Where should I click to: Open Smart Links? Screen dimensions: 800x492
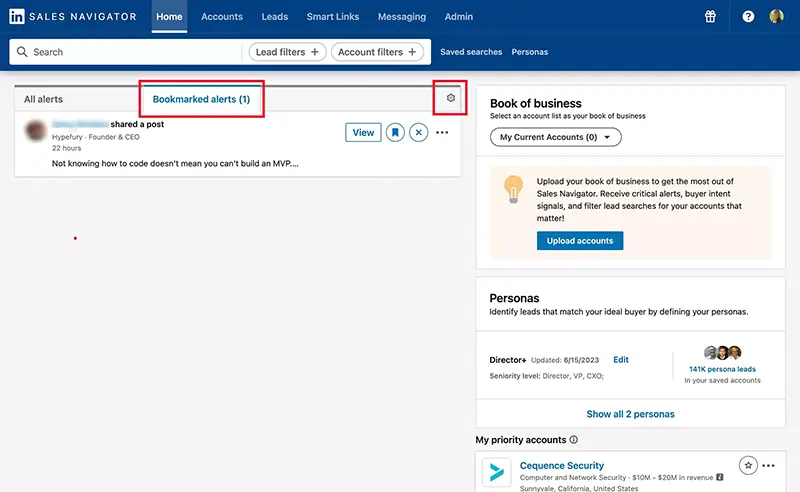coord(333,16)
